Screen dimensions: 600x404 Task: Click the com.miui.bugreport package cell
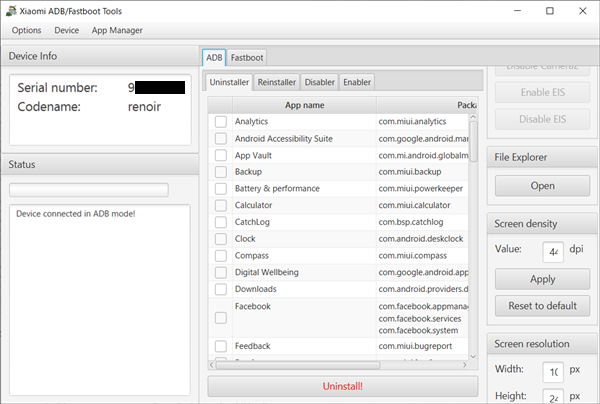[423, 346]
